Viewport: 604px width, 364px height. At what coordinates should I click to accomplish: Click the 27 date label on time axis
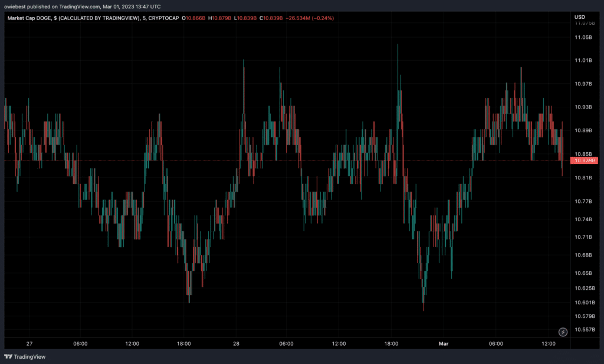tap(29, 343)
